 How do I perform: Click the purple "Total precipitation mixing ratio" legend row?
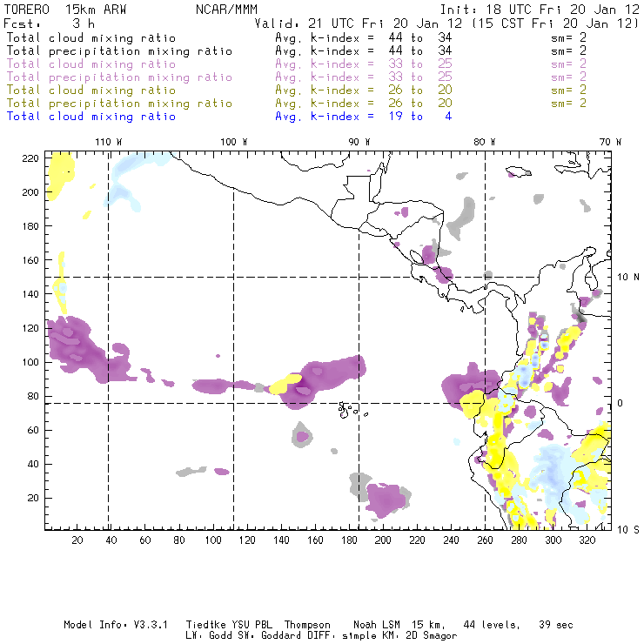coord(119,77)
